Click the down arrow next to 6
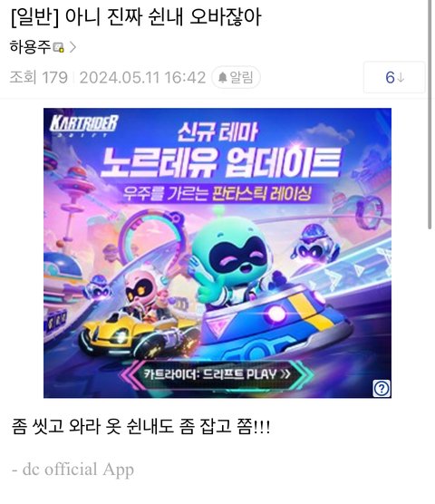The width and height of the screenshot is (435, 504). coord(401,78)
